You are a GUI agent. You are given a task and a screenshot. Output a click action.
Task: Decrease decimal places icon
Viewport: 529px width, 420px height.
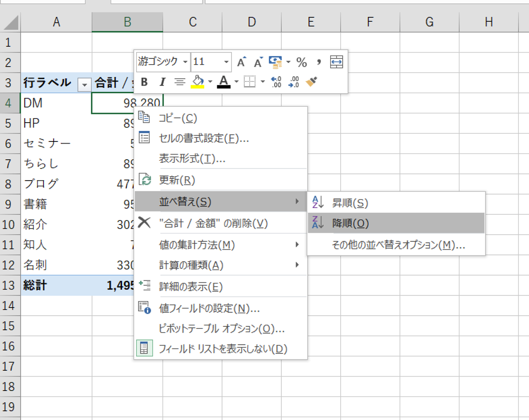click(294, 82)
